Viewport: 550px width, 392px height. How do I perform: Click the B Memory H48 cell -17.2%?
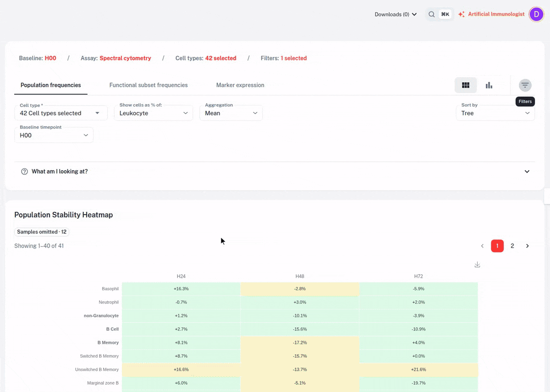pos(300,342)
